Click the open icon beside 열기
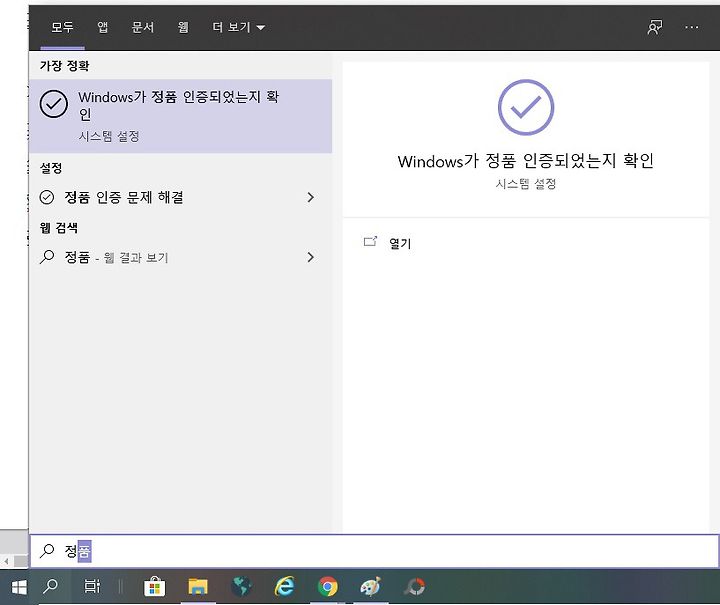 pyautogui.click(x=370, y=241)
